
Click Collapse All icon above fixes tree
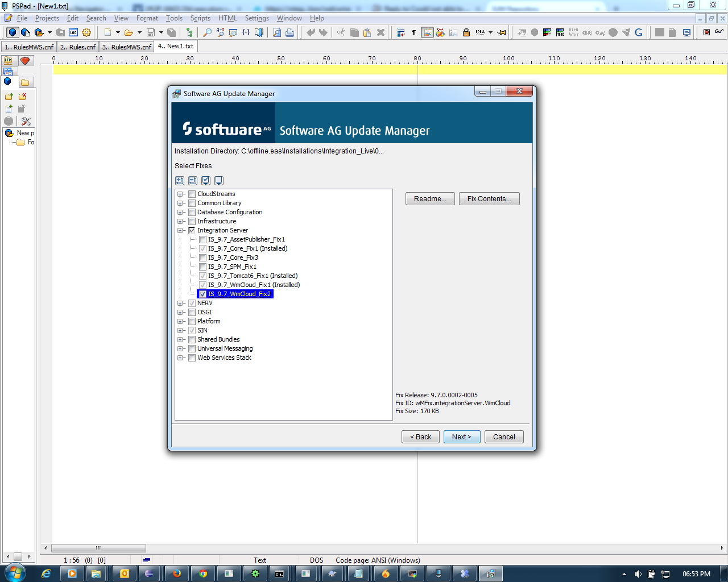point(193,180)
